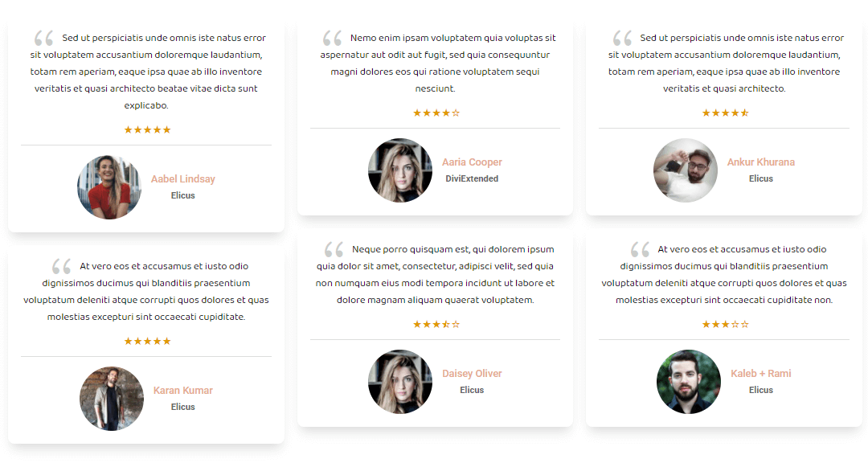Click Kaleb + Rami's avatar photo
Viewport: 868px width, 463px height.
(689, 382)
